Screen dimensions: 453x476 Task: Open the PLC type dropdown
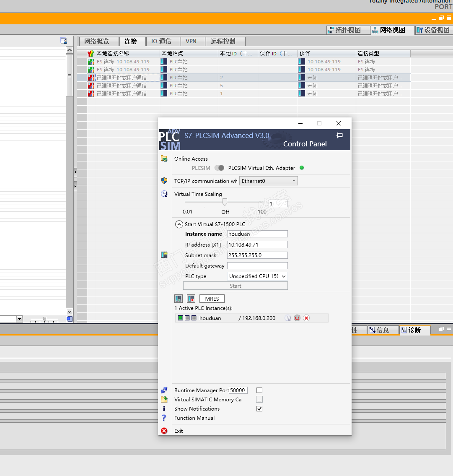(x=257, y=276)
